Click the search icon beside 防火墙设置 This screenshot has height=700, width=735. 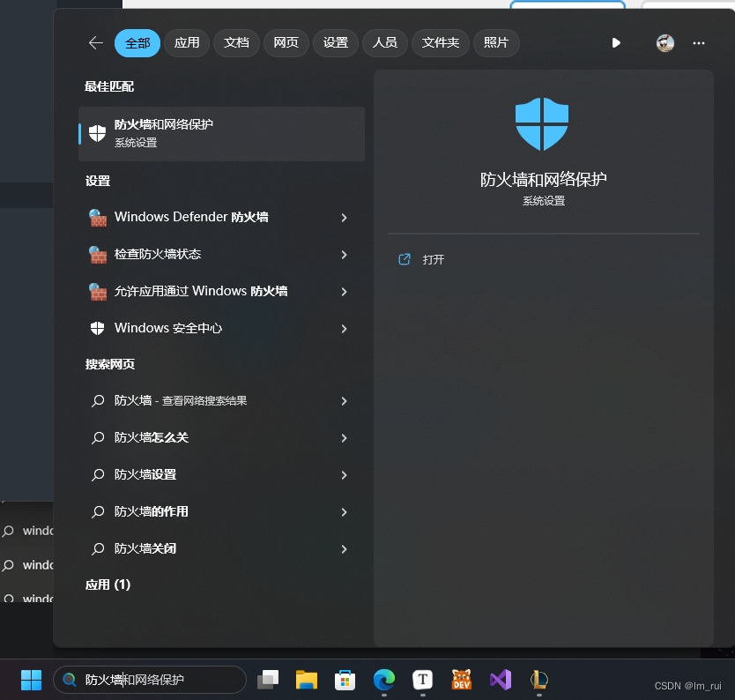(98, 475)
